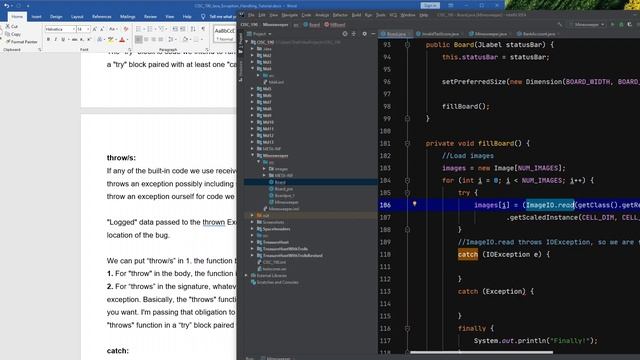The height and width of the screenshot is (360, 640).
Task: Click the Clear All Formatting icon in Word
Action: 126,29
